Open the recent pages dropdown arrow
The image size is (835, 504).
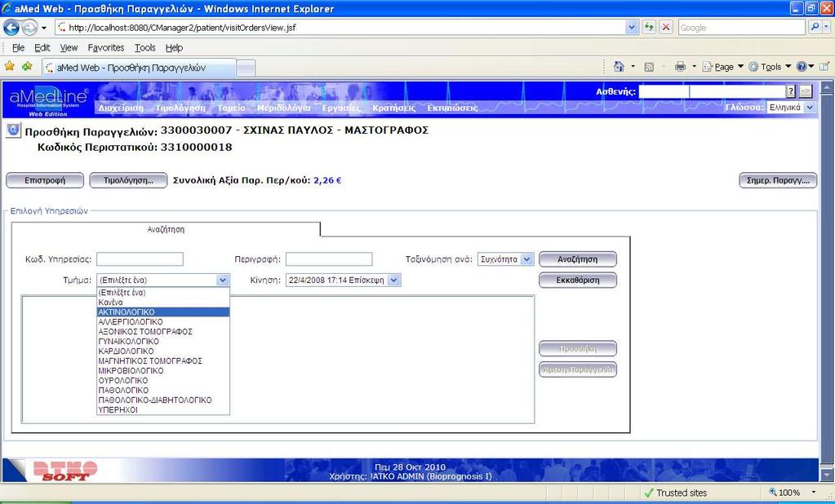pos(44,28)
